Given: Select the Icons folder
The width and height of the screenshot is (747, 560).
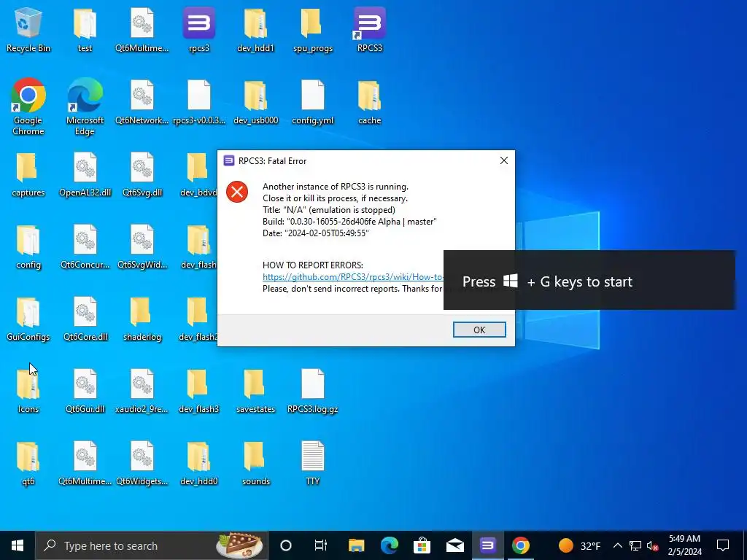Looking at the screenshot, I should [28, 392].
